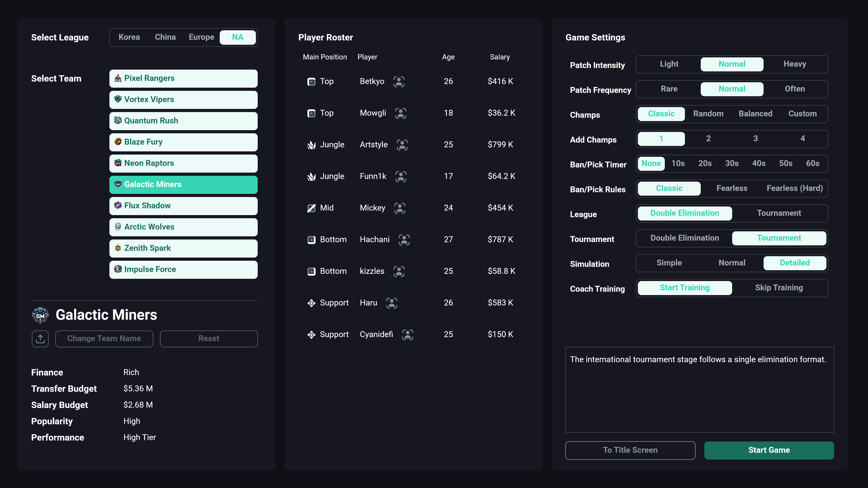Select the NA league tab

(238, 37)
